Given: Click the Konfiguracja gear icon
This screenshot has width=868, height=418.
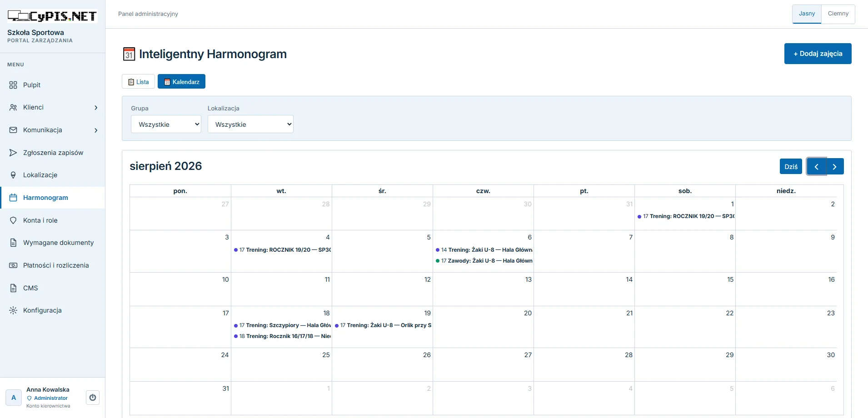Looking at the screenshot, I should 13,310.
